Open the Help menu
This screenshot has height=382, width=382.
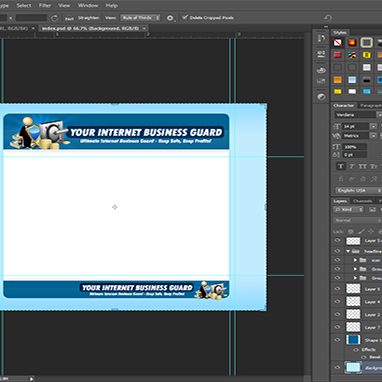pos(111,5)
